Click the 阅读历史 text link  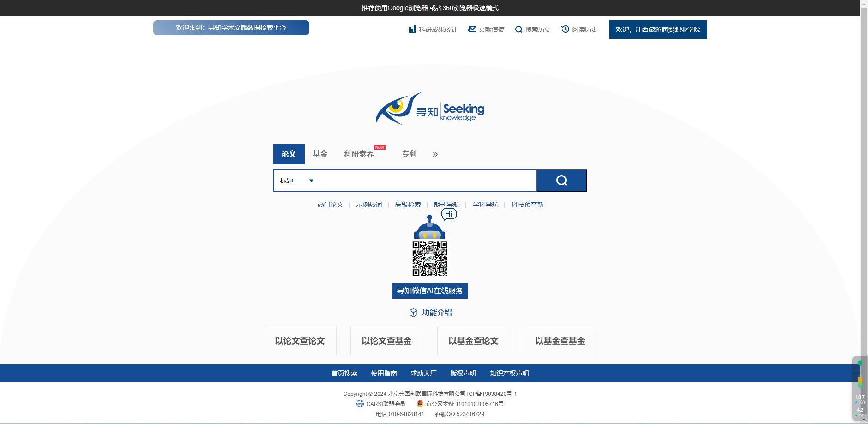pos(585,30)
